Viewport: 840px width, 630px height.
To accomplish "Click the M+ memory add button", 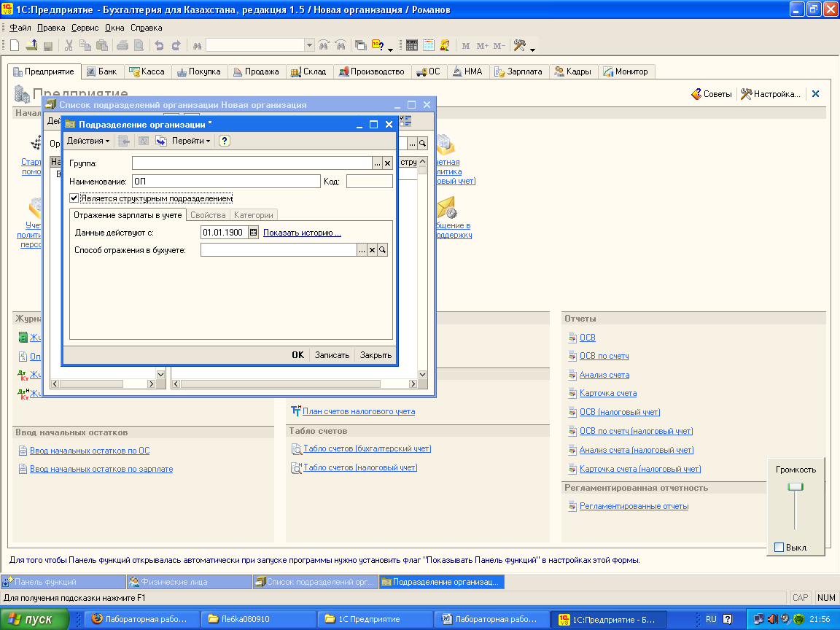I will [x=482, y=45].
